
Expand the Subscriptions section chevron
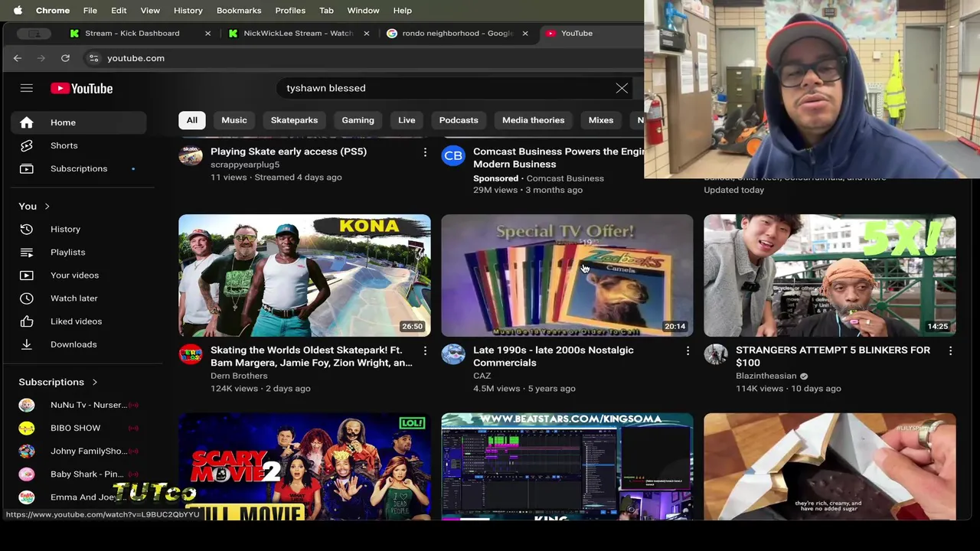pos(95,382)
